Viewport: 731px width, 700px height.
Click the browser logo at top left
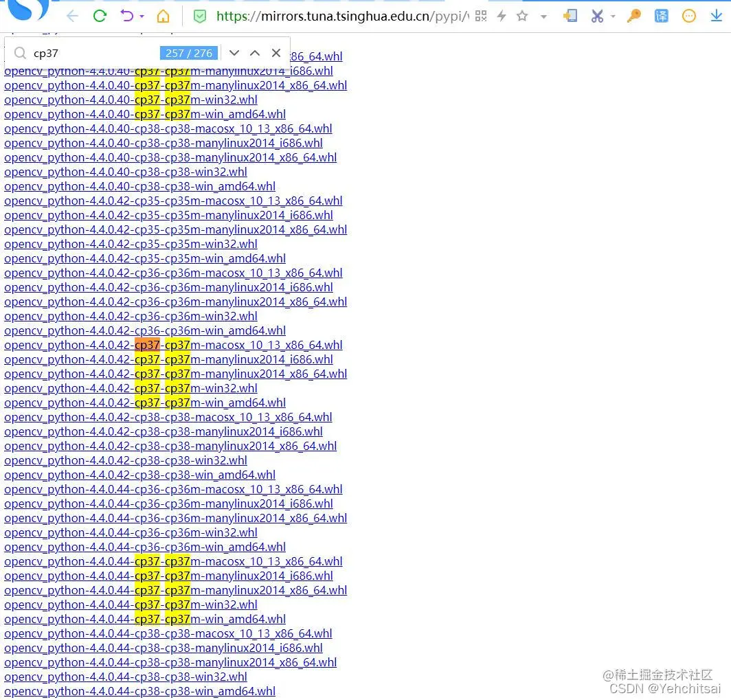pos(28,10)
